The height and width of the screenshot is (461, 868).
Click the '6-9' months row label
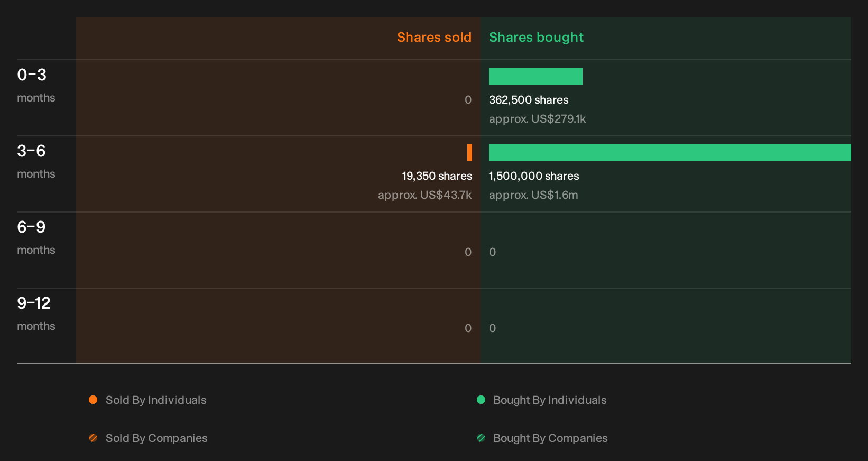(x=31, y=227)
